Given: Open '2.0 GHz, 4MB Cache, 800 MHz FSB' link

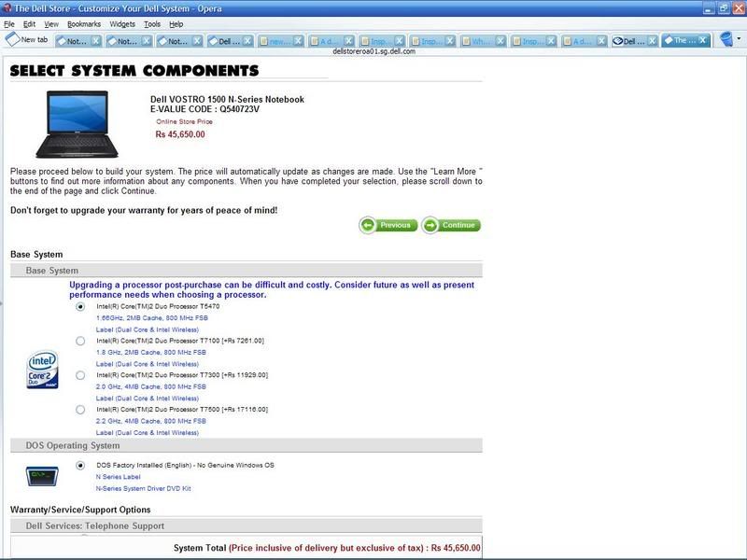Looking at the screenshot, I should coord(151,386).
